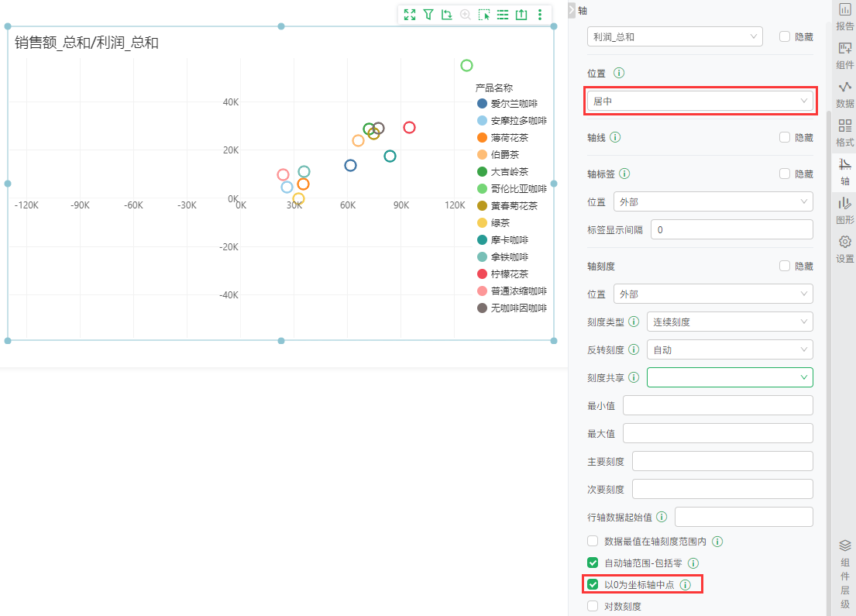Image resolution: width=856 pixels, height=616 pixels.
Task: Enable the 对数刻度 checkbox
Action: 593,606
